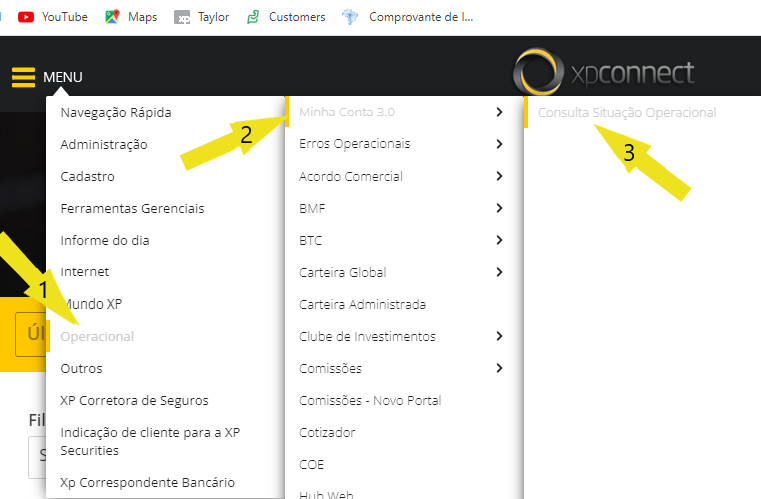Expand the Minha Conta 3.0 chevron
This screenshot has width=761, height=499.
pos(499,112)
